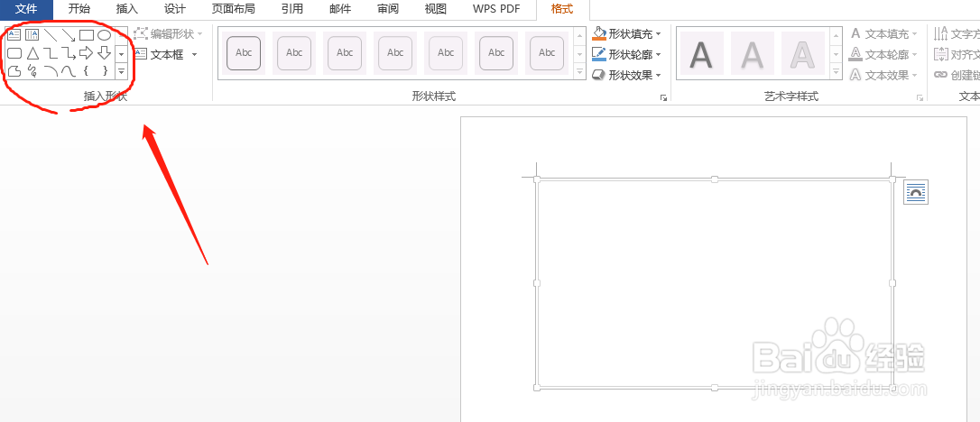Screen dimensions: 980x422
Task: Apply the dark gray filled WordArt style
Action: 701,54
